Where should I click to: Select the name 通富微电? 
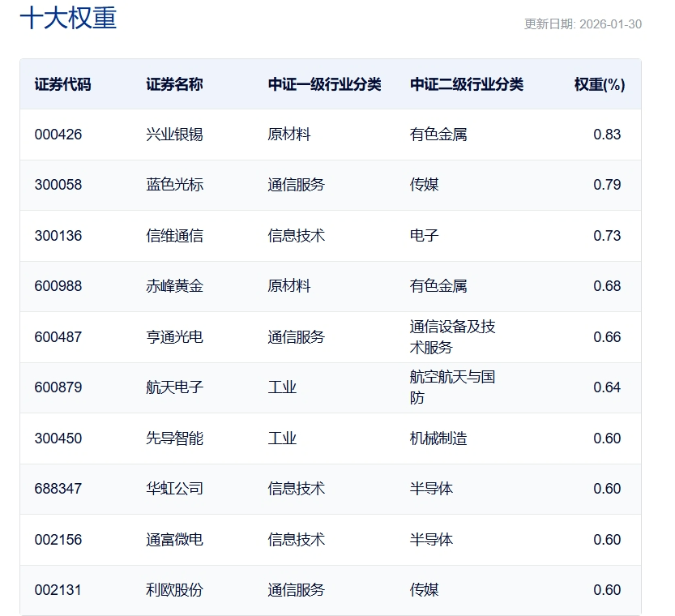(x=174, y=539)
